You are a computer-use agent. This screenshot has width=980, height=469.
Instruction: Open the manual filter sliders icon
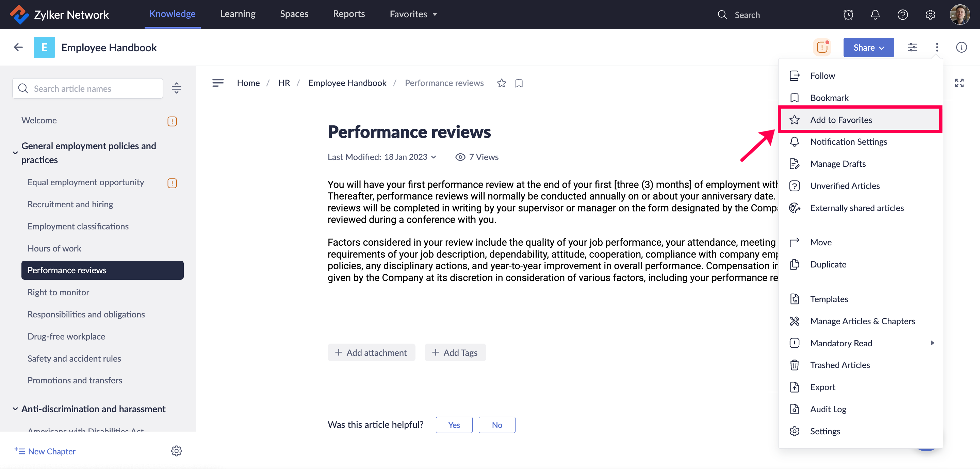tap(912, 48)
